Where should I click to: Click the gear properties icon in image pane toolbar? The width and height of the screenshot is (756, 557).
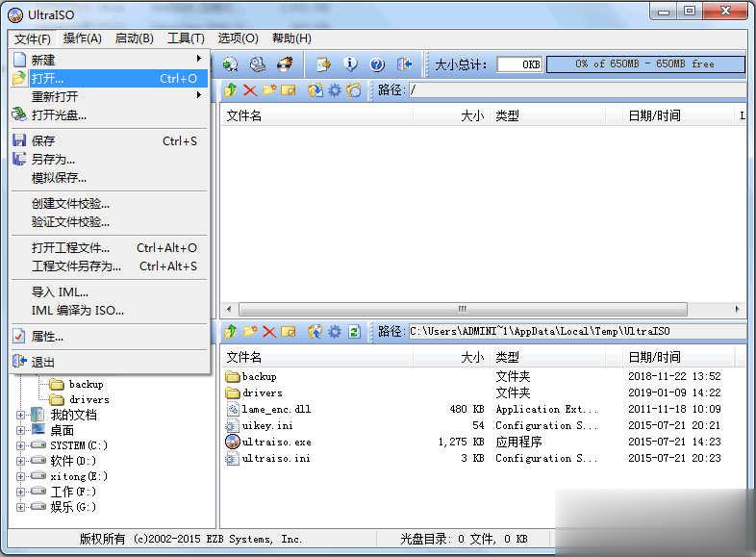click(x=335, y=89)
